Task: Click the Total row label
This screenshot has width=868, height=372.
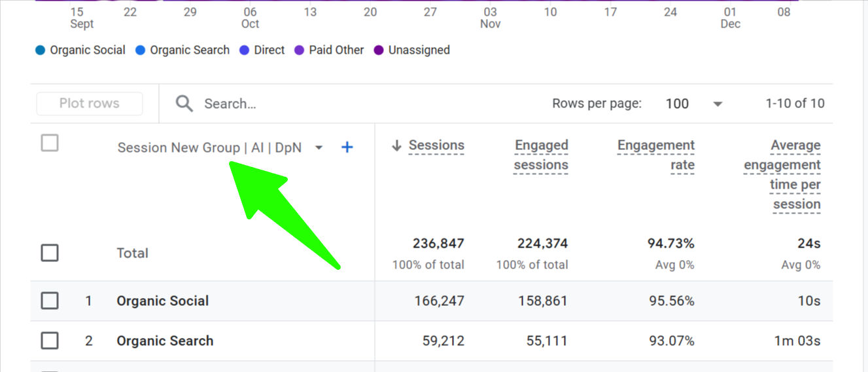Action: coord(132,253)
